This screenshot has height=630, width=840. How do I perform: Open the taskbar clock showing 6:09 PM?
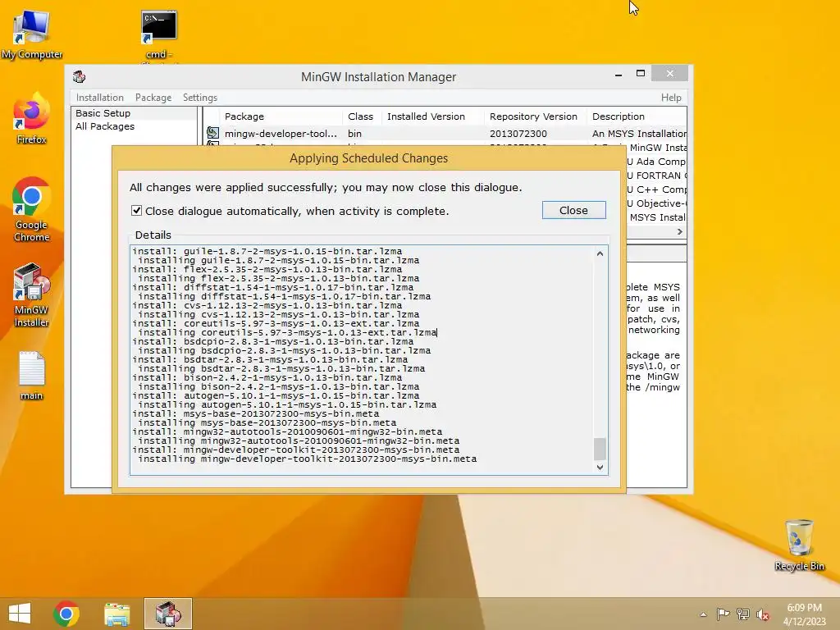[x=804, y=614]
